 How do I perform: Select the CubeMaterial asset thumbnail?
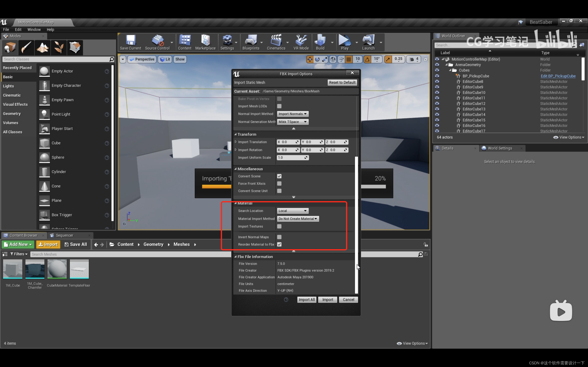click(x=57, y=269)
